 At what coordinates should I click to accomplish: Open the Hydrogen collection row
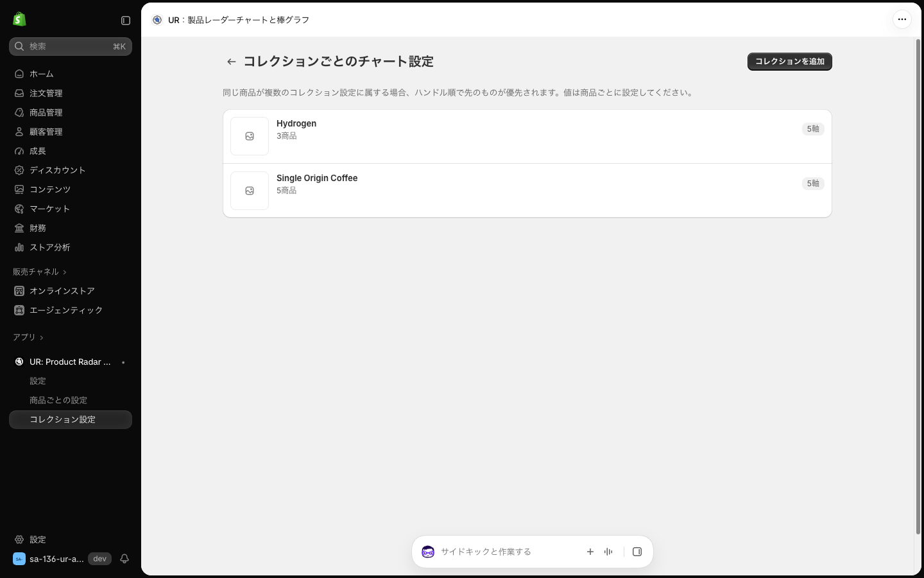(x=527, y=136)
